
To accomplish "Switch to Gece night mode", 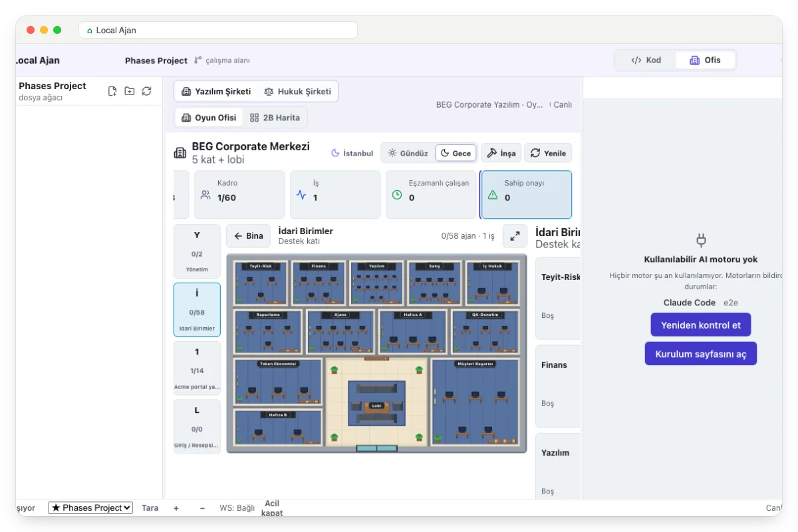I will (x=456, y=153).
